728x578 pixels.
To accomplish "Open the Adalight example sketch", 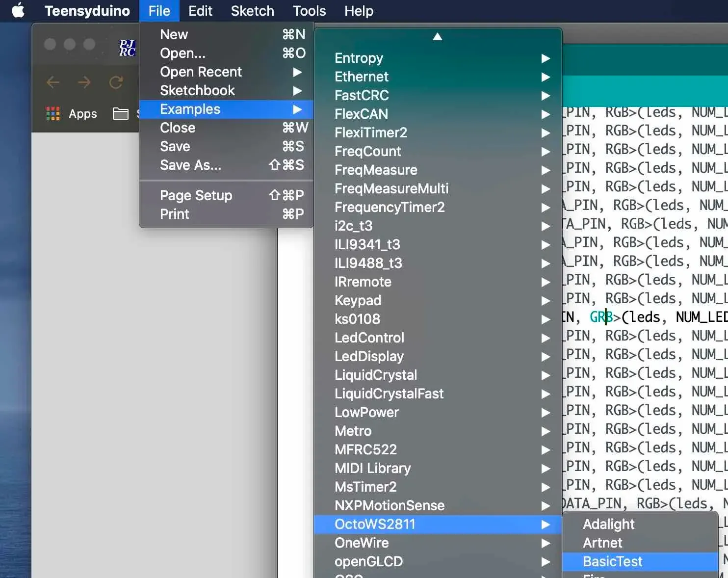I will 640,524.
